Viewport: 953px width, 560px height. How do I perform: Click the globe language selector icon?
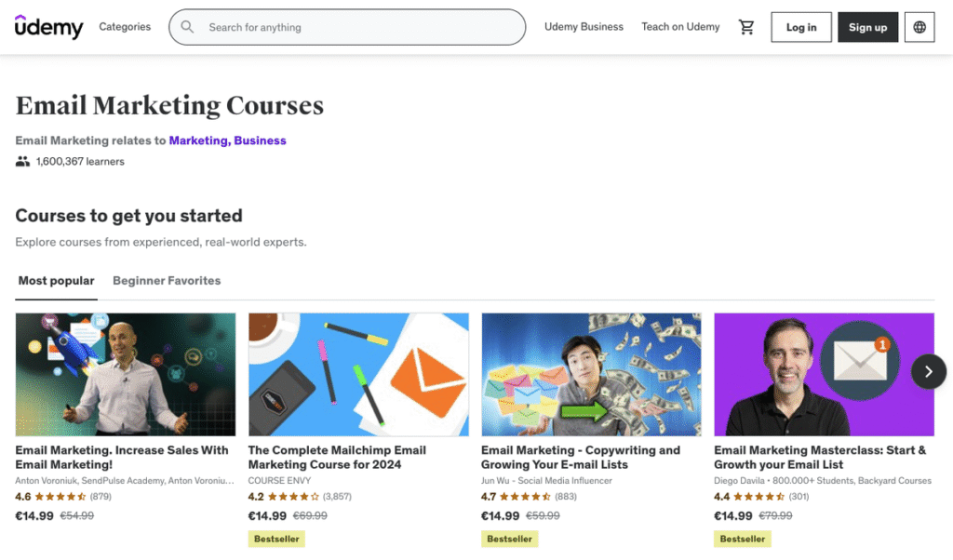919,27
